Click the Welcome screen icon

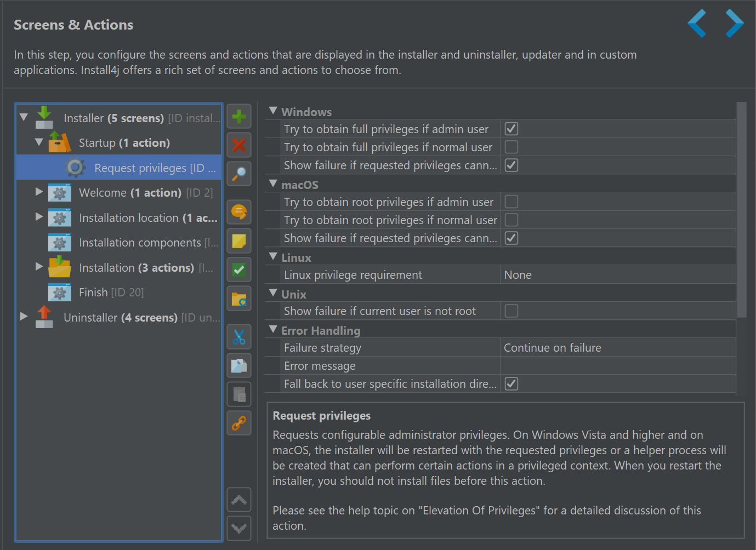coord(60,192)
